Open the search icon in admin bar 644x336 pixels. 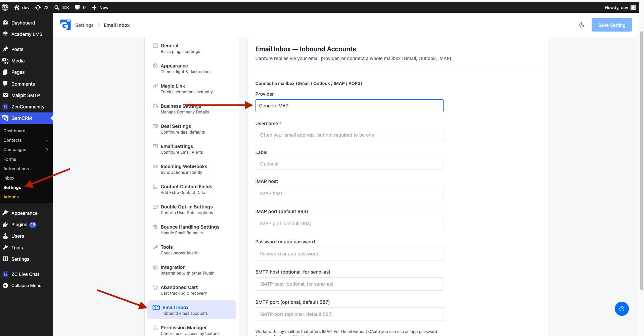pyautogui.click(x=61, y=7)
